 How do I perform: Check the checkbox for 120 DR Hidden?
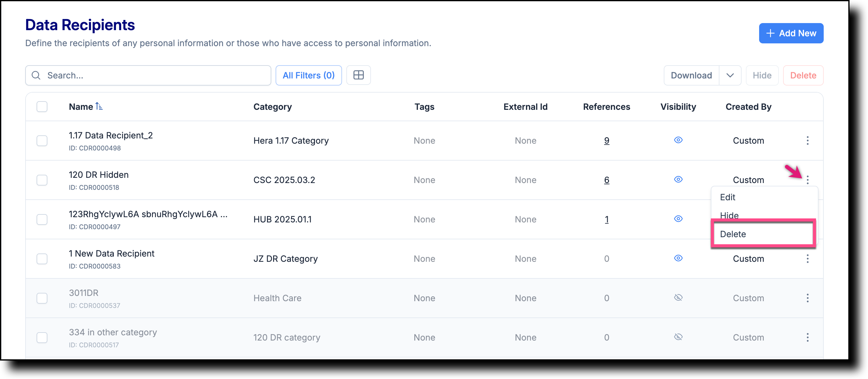42,180
